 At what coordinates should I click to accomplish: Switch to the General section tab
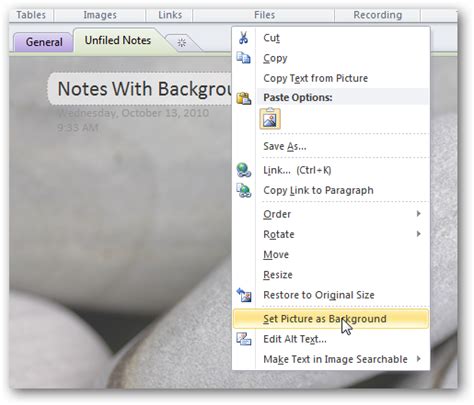(x=44, y=42)
